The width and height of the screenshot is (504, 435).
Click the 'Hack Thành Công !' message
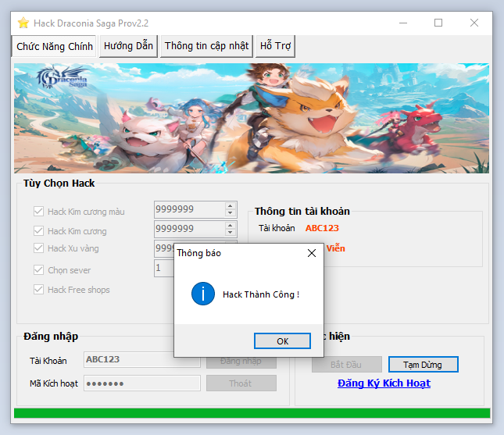261,294
